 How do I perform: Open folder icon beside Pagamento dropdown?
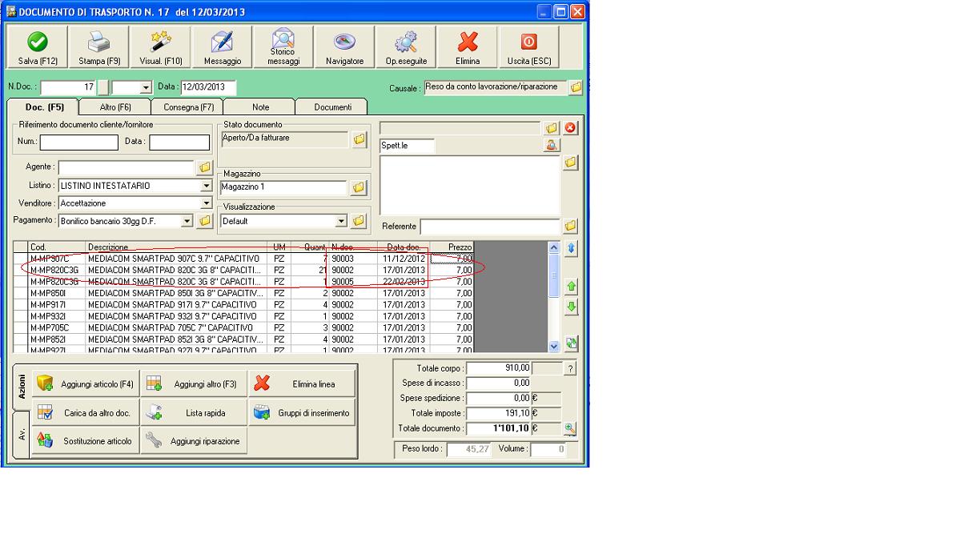[x=204, y=220]
